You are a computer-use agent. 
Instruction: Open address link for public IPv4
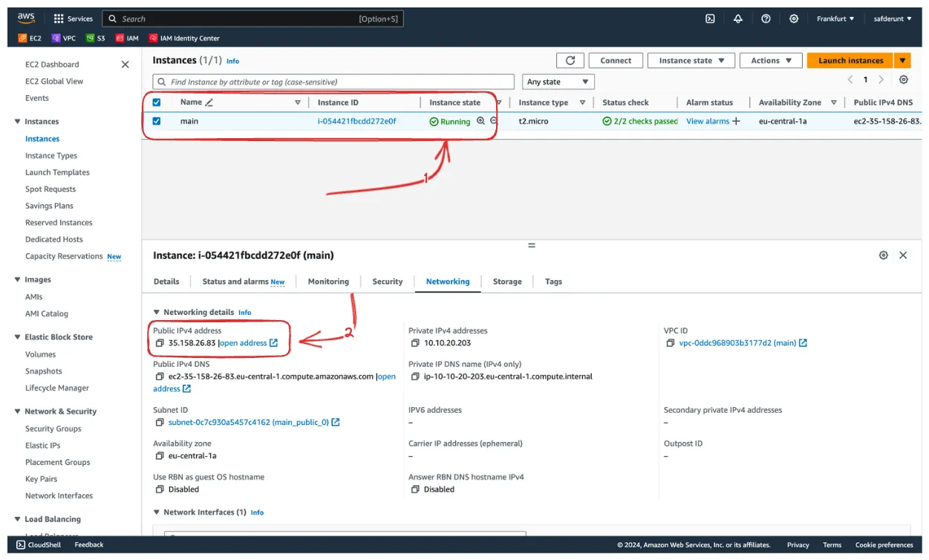click(x=249, y=343)
